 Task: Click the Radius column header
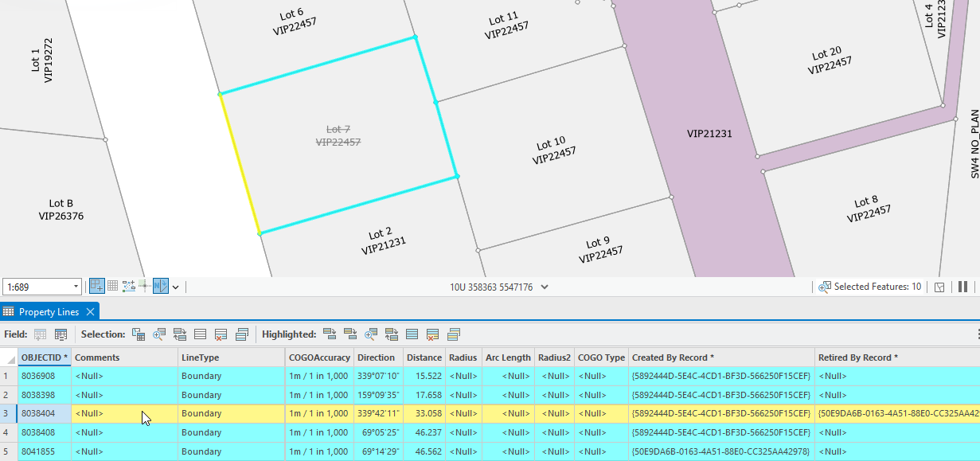point(463,357)
